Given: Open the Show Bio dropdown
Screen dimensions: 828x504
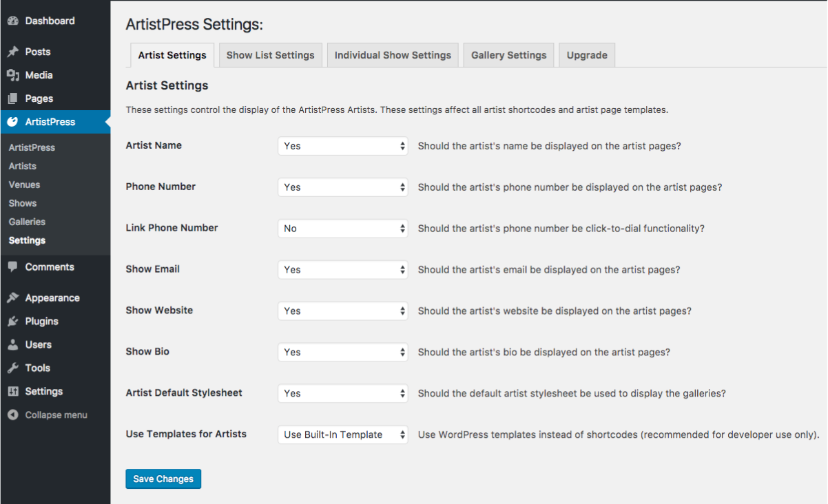Looking at the screenshot, I should click(343, 352).
